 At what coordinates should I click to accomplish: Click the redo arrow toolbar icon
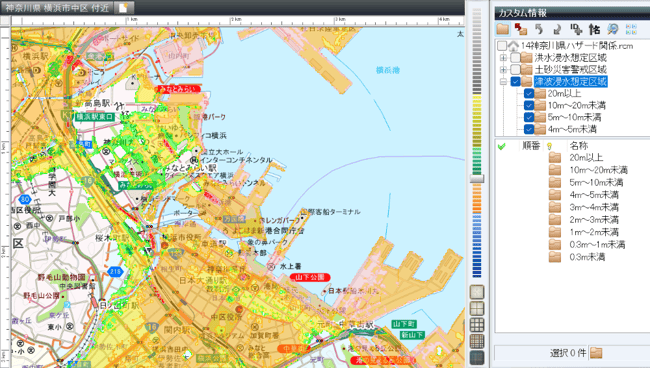point(557,29)
